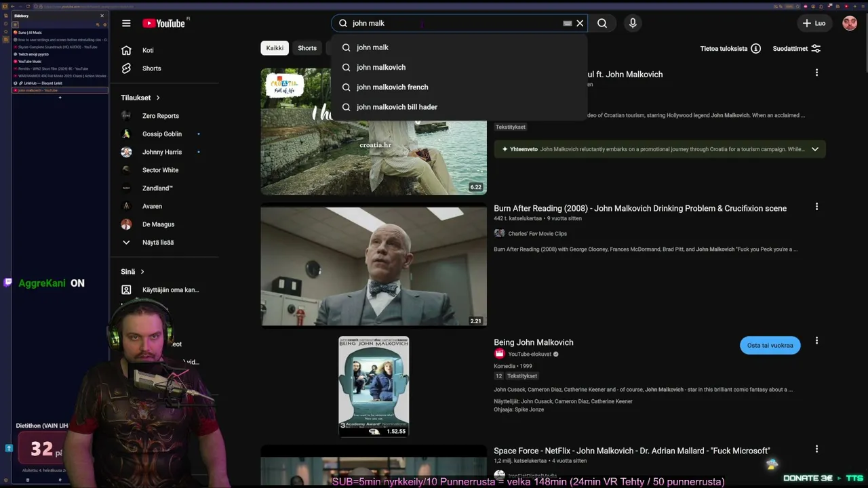Open the De Maagus subscription
Screen dimensions: 868x488
[x=158, y=224]
